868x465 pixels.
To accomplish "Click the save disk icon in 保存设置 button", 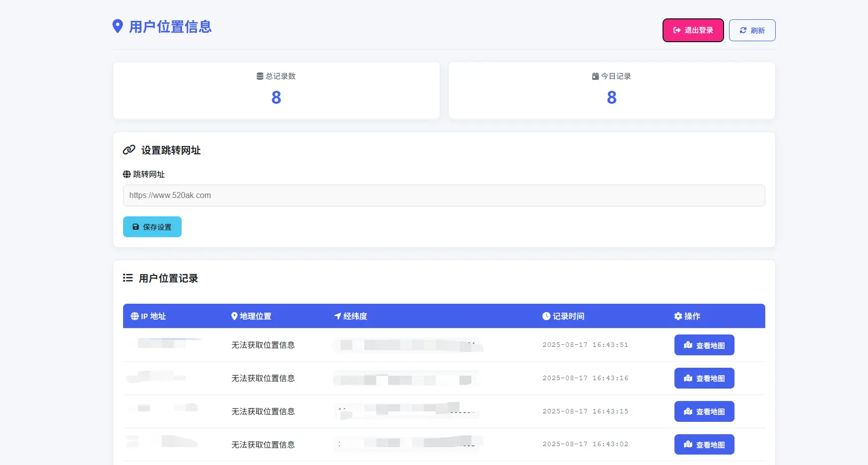I will 135,227.
